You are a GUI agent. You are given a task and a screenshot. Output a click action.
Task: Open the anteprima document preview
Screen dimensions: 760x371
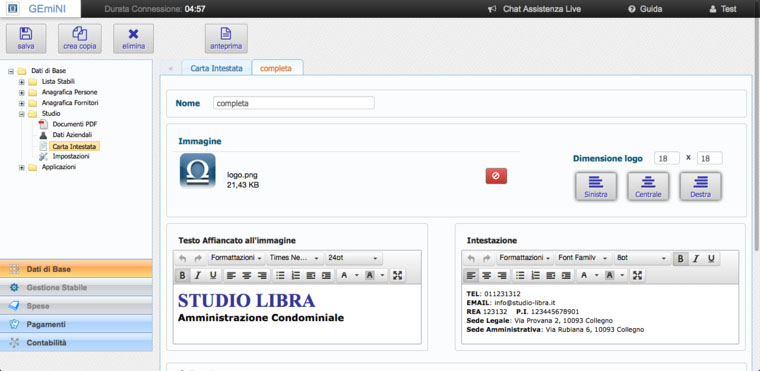click(226, 38)
